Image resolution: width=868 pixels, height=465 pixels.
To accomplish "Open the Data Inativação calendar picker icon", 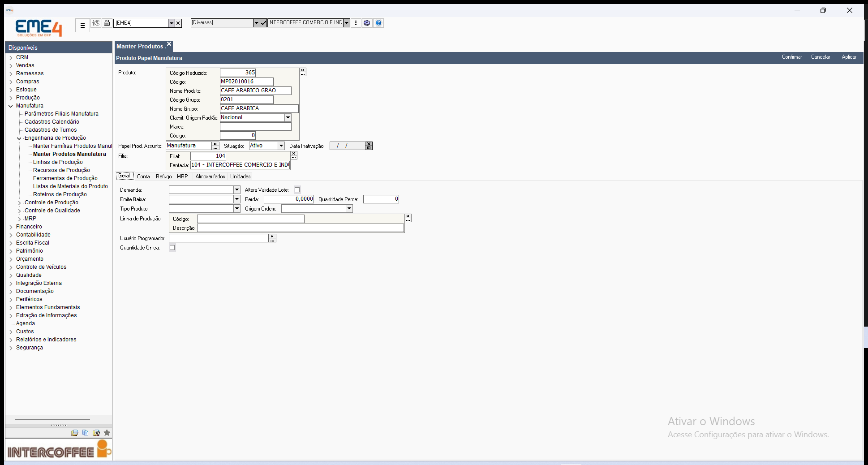I will click(369, 146).
